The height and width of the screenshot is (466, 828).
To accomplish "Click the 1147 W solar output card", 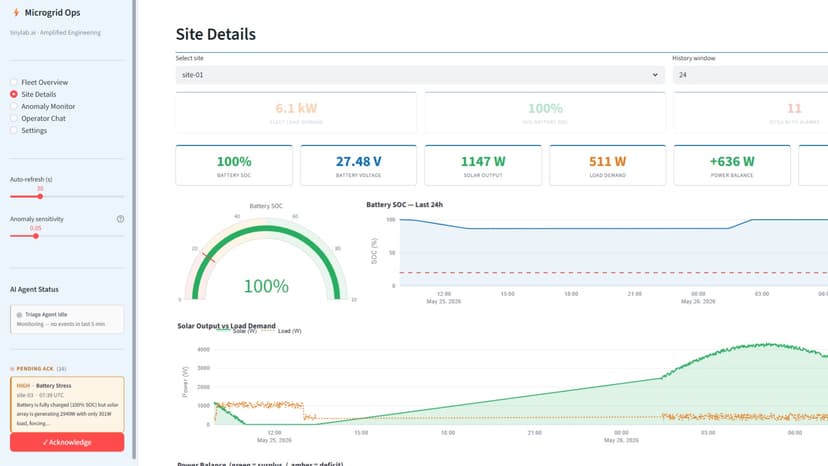I will pos(483,165).
